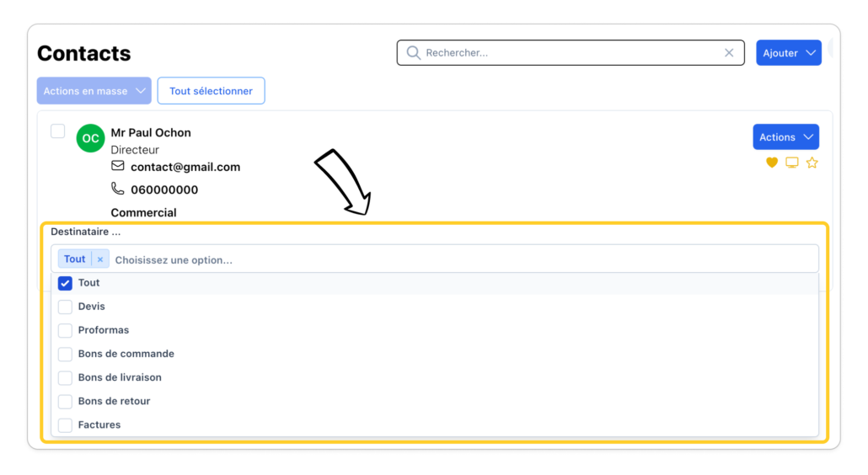The height and width of the screenshot is (475, 868).
Task: Click the phone icon beside 060000000
Action: click(118, 189)
